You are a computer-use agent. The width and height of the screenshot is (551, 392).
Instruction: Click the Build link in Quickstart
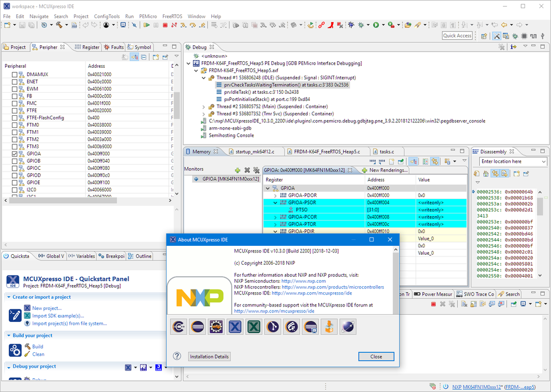pyautogui.click(x=38, y=346)
